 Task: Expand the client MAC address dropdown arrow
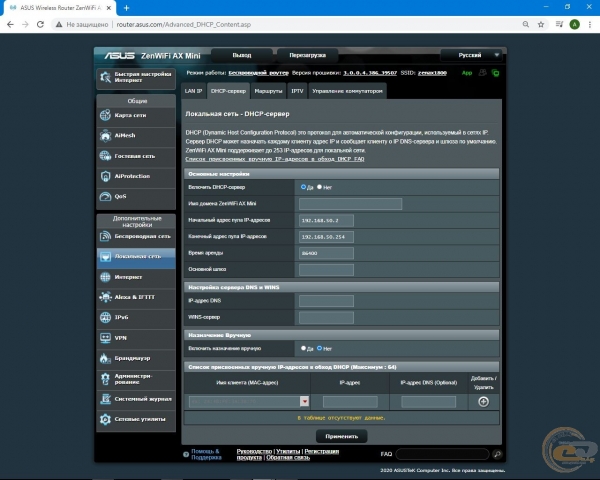point(305,402)
